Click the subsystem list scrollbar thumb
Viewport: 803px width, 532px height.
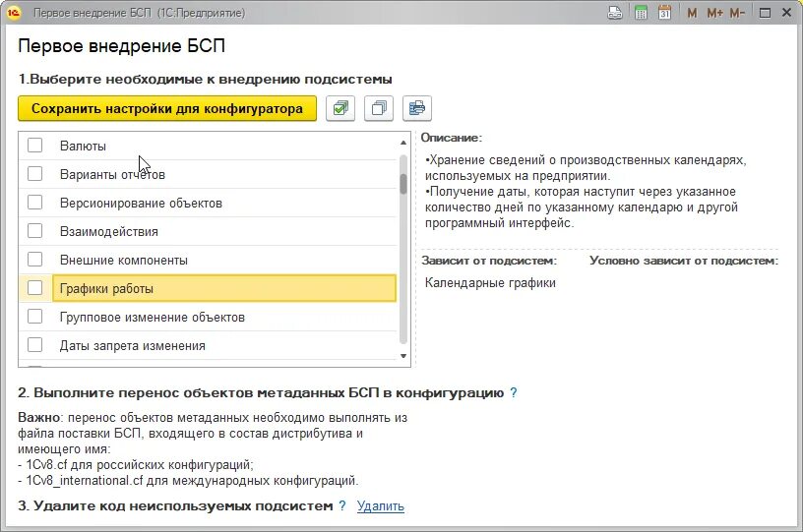pyautogui.click(x=403, y=184)
